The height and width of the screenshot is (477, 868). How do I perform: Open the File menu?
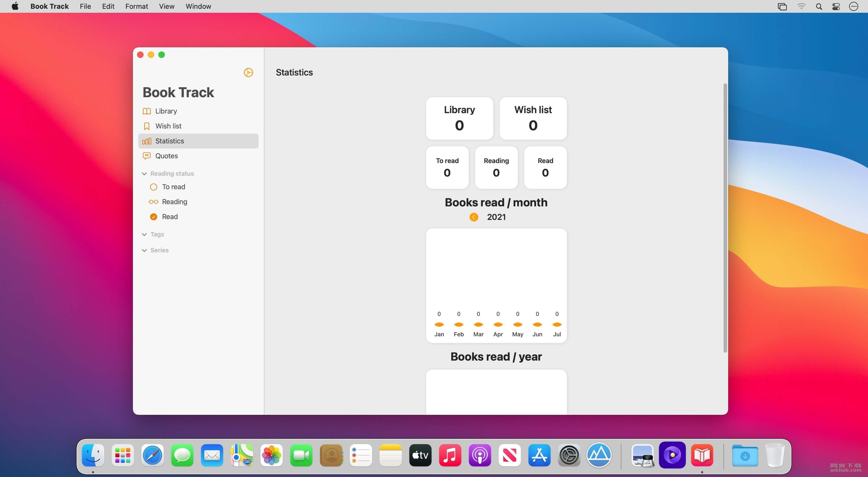pos(85,6)
